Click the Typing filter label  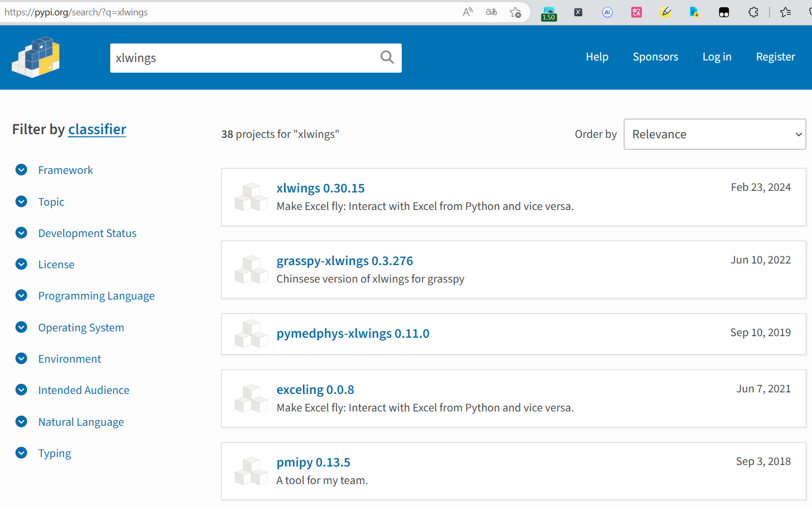point(55,453)
